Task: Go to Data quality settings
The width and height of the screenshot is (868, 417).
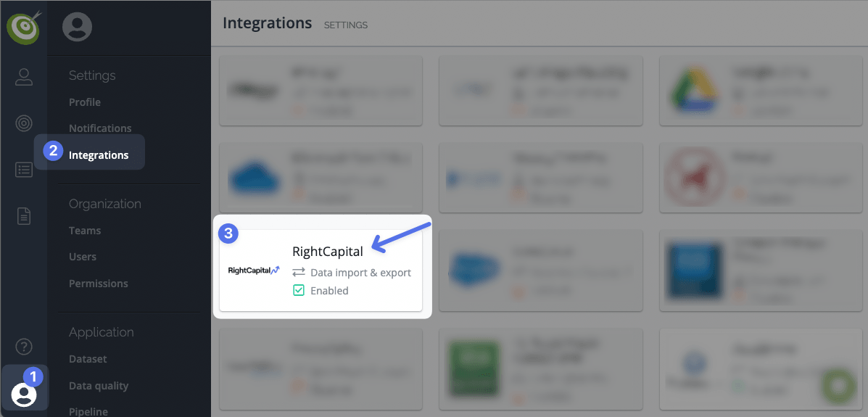Action: (99, 386)
